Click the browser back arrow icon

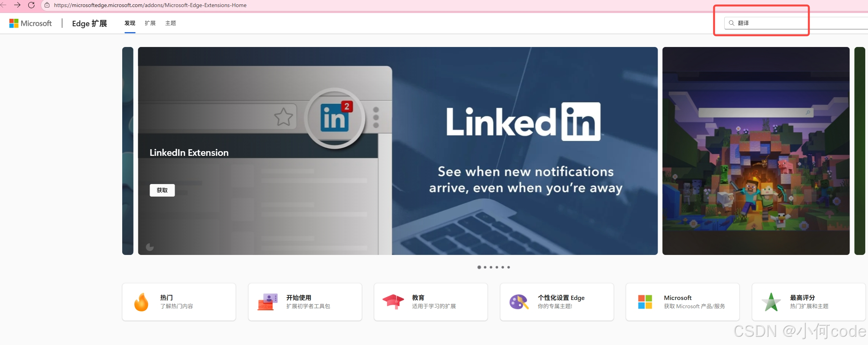pos(3,5)
